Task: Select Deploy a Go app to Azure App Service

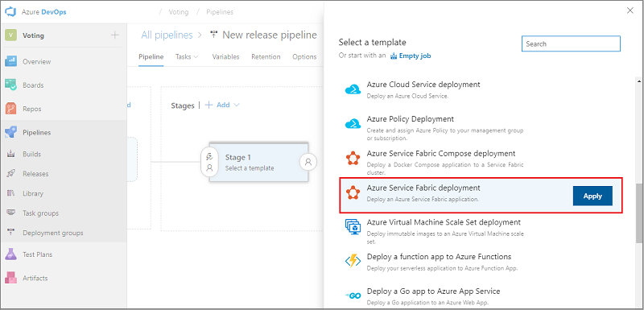Action: click(x=480, y=296)
